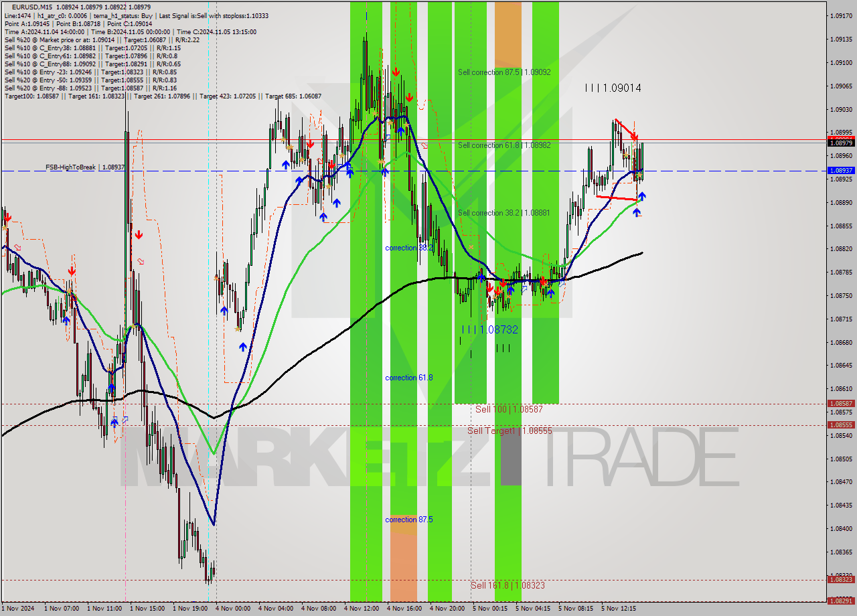Click the 'FSB-HighToBreak | 1.08937' label
Screen dimensions: 857x616
(x=85, y=167)
